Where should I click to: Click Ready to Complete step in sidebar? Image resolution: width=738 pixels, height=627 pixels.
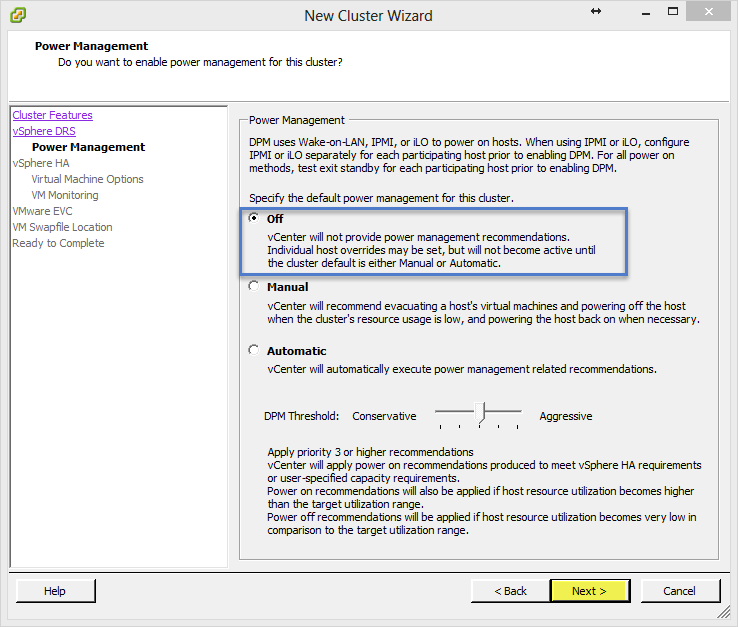[58, 243]
